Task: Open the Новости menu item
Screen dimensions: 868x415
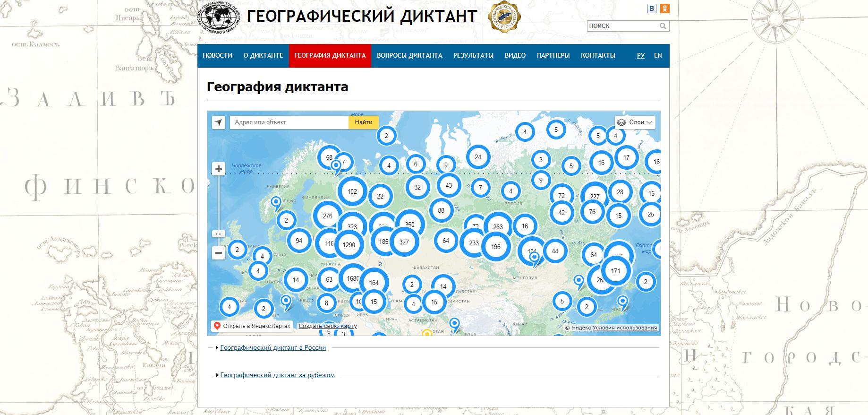Action: pyautogui.click(x=217, y=55)
